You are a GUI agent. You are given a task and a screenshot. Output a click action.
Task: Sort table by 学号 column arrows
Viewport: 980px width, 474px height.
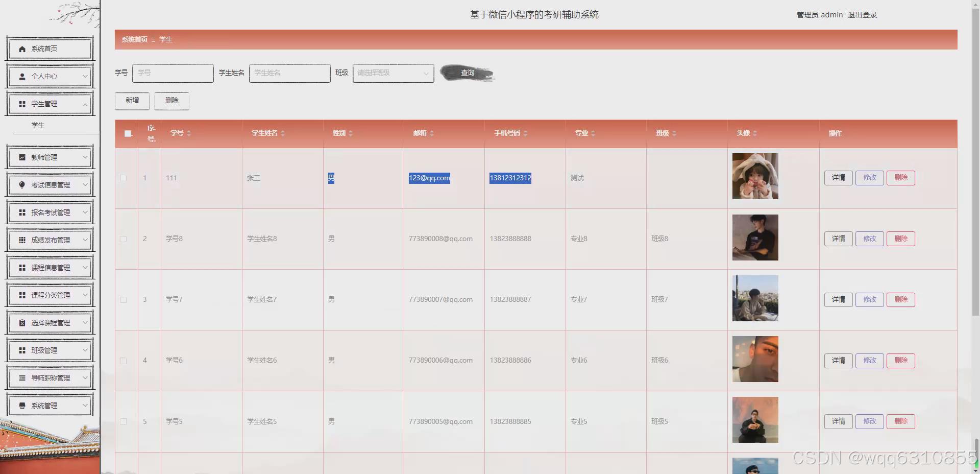point(189,133)
